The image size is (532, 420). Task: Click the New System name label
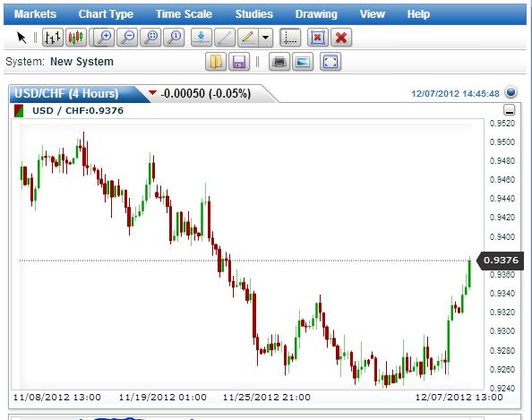pyautogui.click(x=82, y=62)
